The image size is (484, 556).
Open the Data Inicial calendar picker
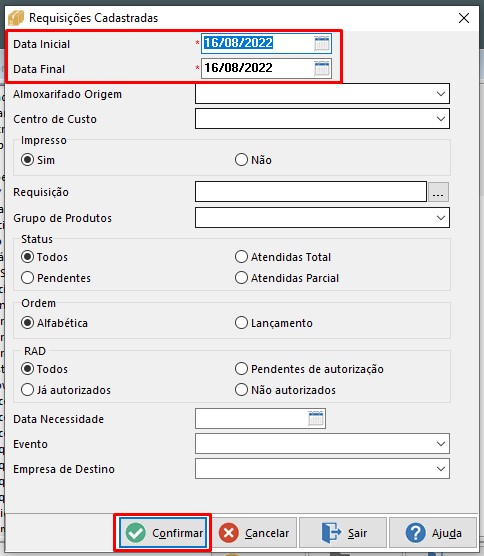point(322,44)
